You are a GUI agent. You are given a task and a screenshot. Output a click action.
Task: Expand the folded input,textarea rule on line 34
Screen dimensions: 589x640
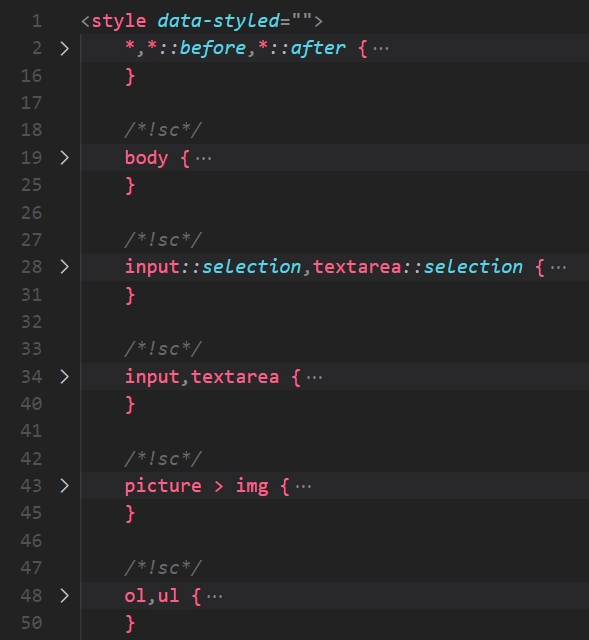(x=64, y=377)
